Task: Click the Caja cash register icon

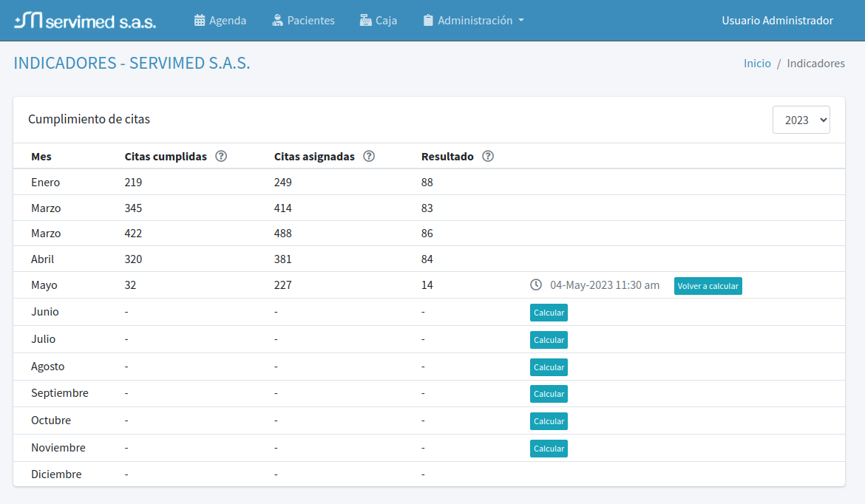Action: coord(366,21)
